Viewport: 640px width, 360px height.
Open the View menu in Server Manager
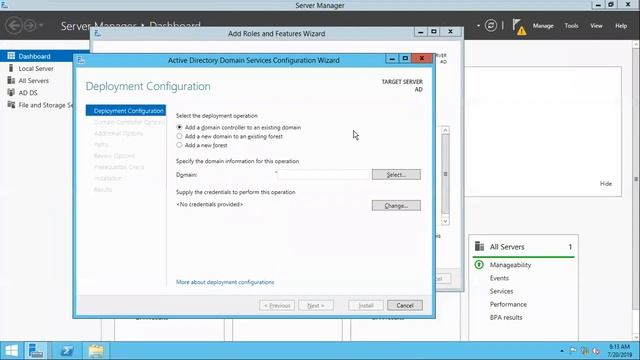[x=596, y=26]
